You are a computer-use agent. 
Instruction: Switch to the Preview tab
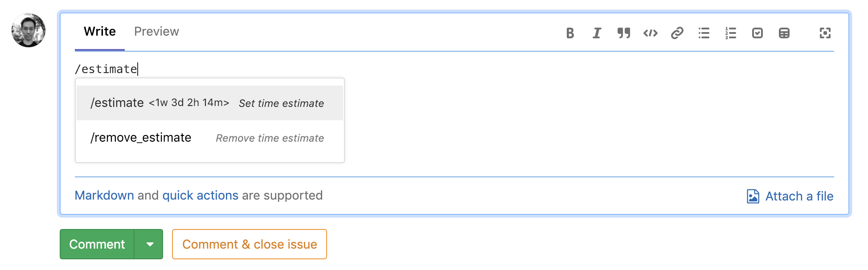pos(156,32)
